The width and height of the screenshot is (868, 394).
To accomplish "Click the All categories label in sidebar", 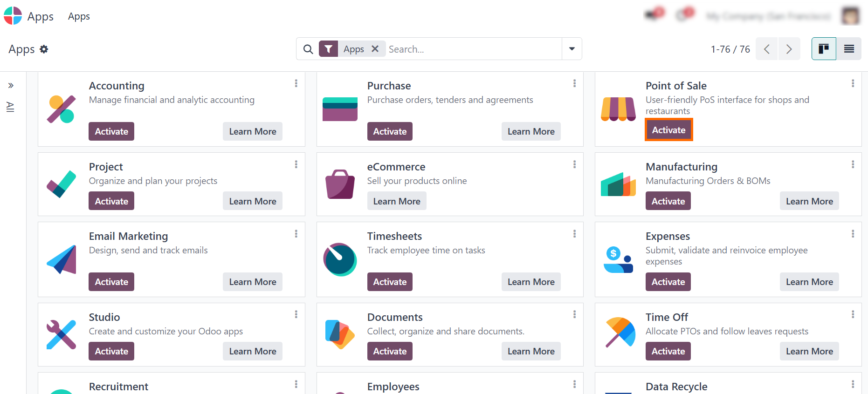I will 10,107.
